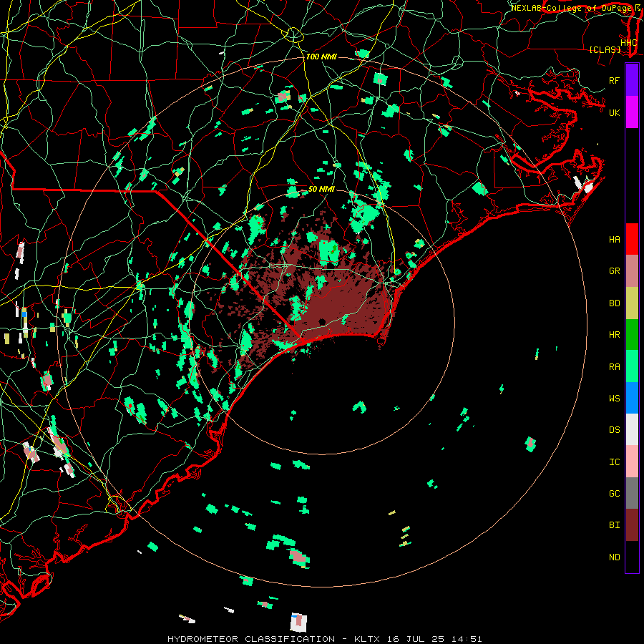Select the HR legend label
Screen dimensions: 644x644
[614, 334]
